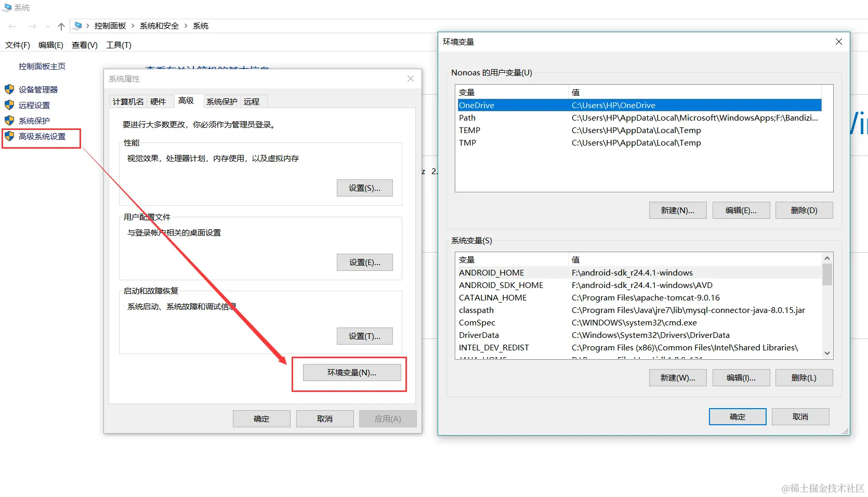Click 删除(L) for system variables
The image size is (868, 497).
804,377
